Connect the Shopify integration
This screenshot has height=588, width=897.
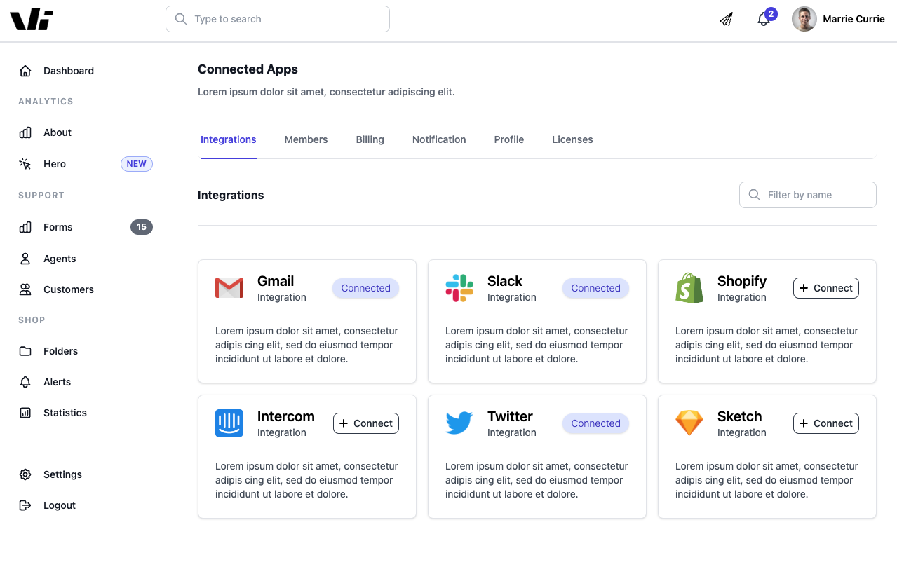coord(826,288)
